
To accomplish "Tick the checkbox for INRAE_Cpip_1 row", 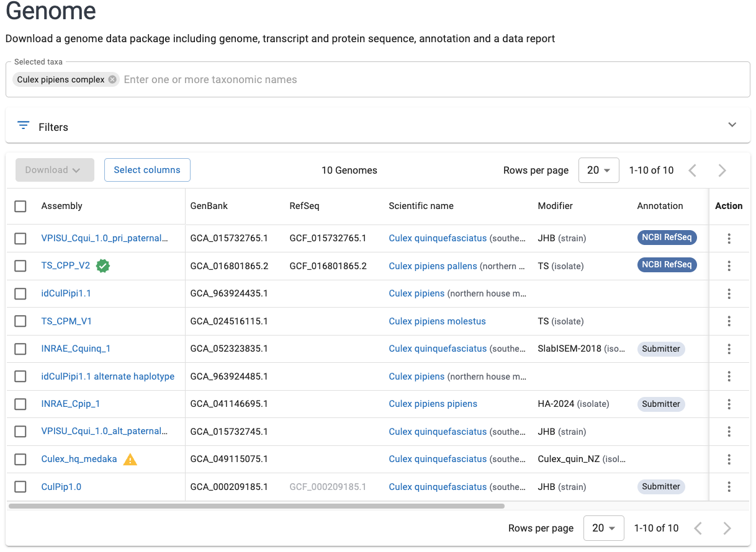I will (x=20, y=404).
